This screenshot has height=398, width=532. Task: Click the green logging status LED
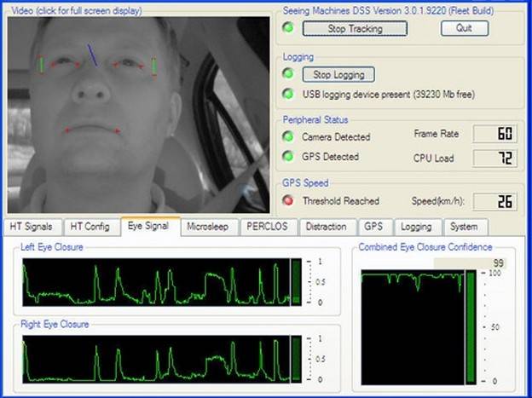coord(289,74)
